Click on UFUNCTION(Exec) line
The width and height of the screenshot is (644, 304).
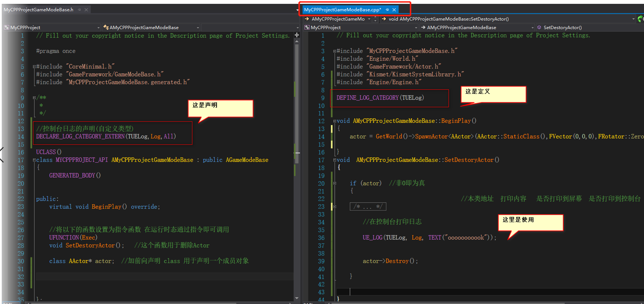click(x=73, y=237)
